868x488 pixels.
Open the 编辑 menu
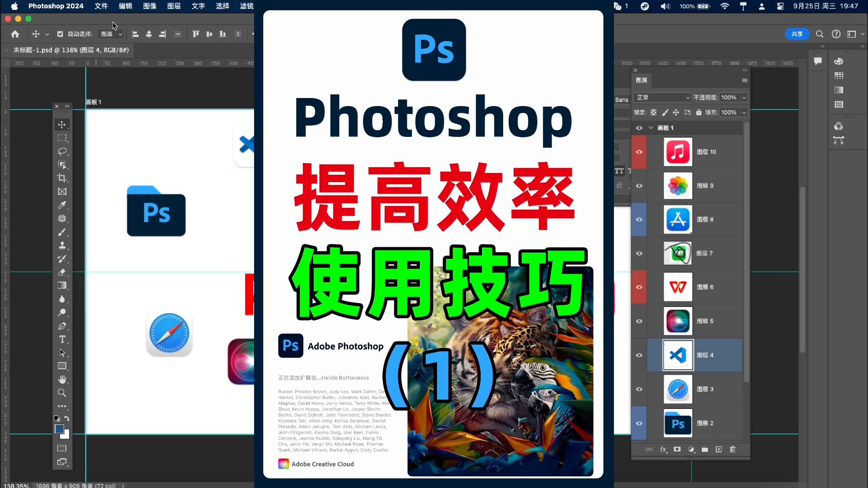pyautogui.click(x=126, y=6)
